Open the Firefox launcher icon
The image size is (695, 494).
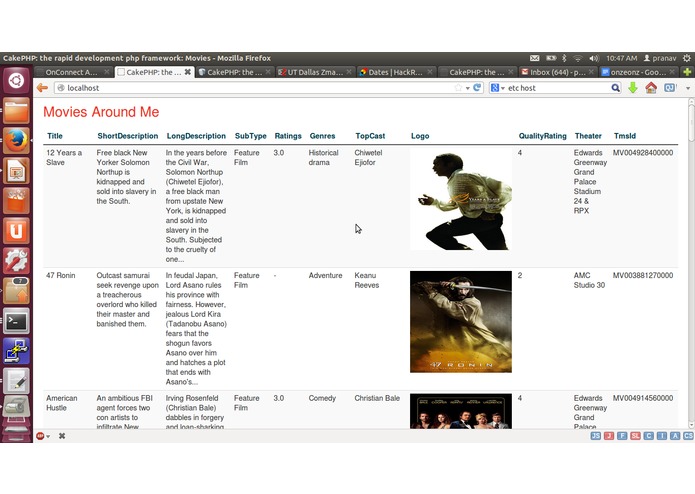point(16,141)
